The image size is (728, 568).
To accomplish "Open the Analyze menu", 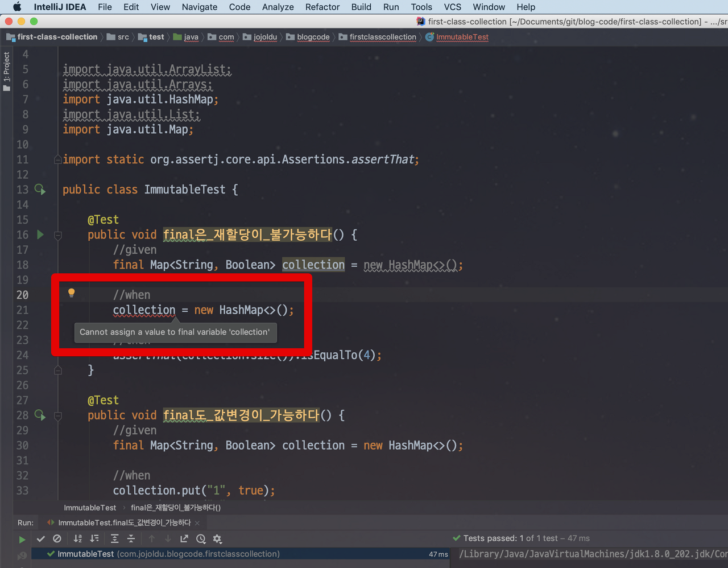I will (x=278, y=7).
